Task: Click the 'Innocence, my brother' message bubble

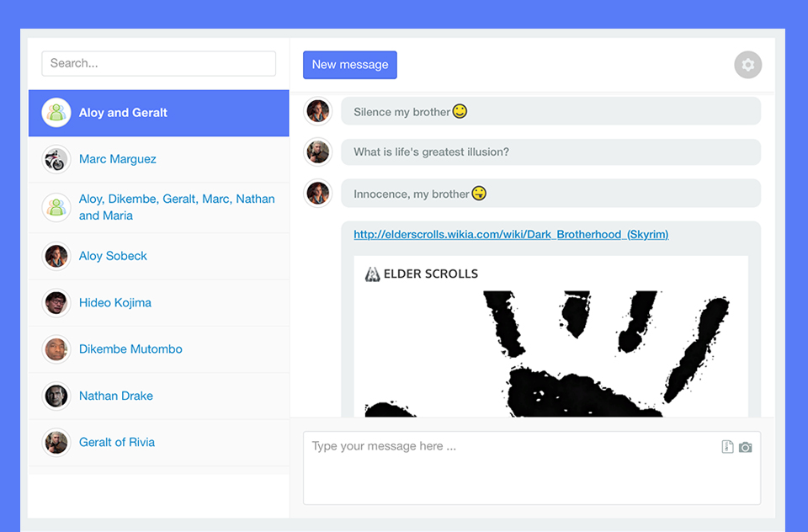Action: (x=550, y=194)
